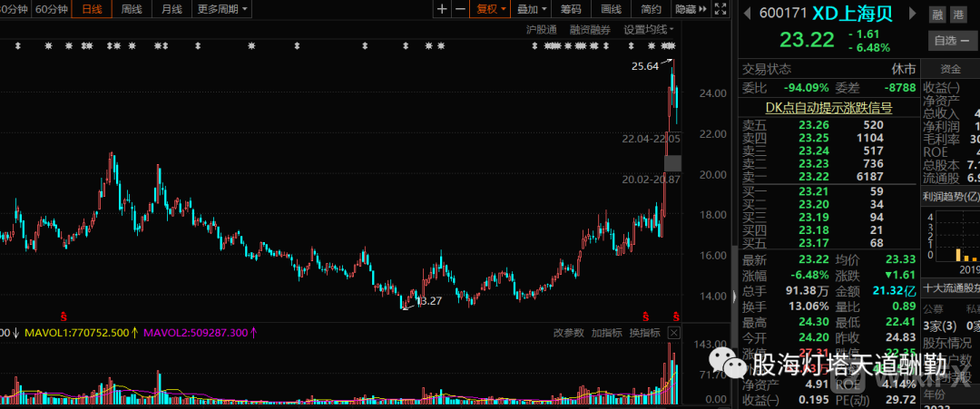Click 改参数 to modify indicator parameters
Screen dimensions: 980x409
tap(569, 333)
